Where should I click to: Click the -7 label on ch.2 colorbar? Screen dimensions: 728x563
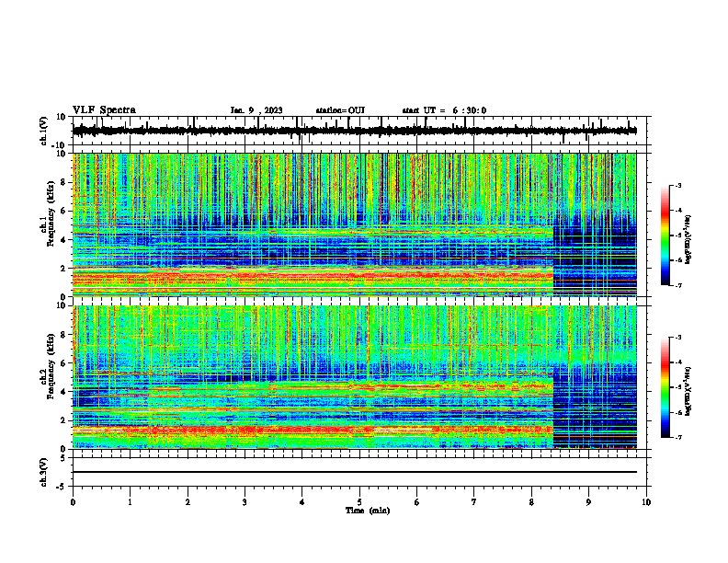pyautogui.click(x=677, y=437)
